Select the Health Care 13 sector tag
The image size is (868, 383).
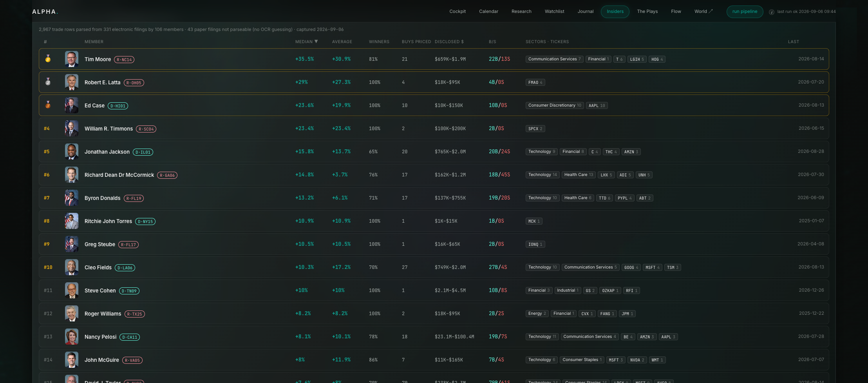579,175
